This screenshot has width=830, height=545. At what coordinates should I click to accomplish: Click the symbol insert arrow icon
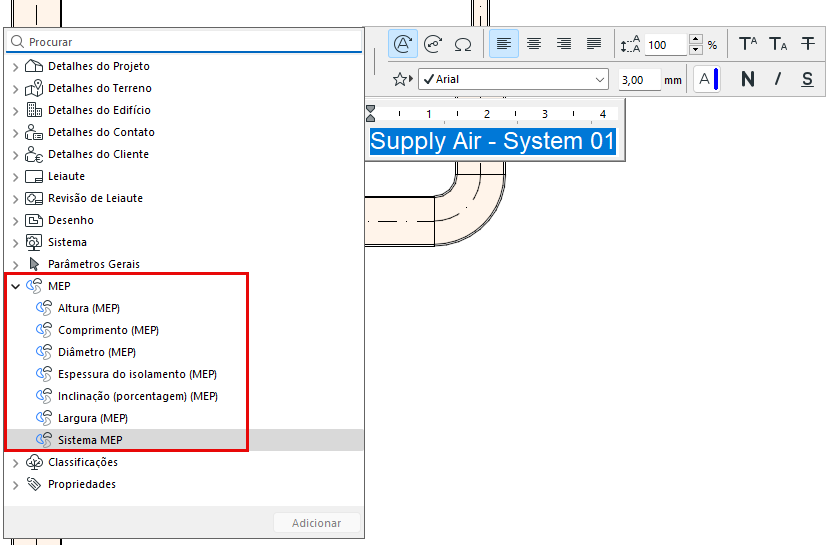433,43
